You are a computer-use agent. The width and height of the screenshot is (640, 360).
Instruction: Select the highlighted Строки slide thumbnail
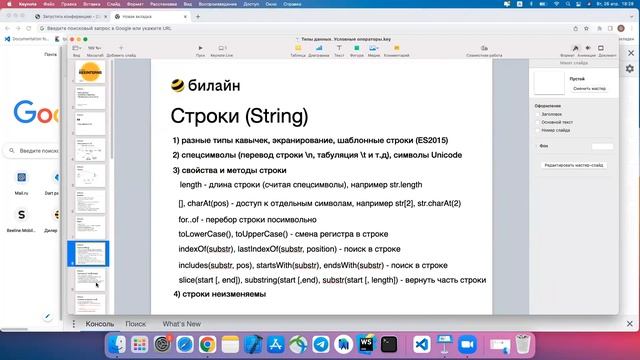(x=90, y=253)
